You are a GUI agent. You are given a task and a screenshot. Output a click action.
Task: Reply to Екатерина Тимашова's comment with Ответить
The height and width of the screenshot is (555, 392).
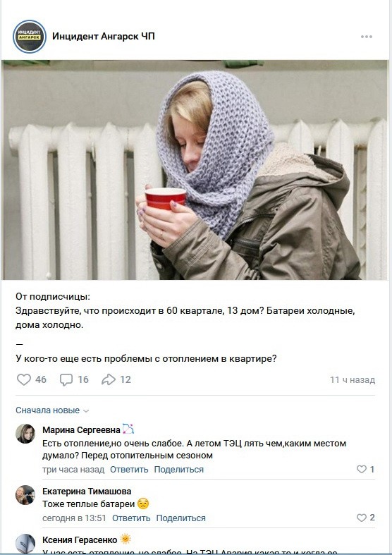(131, 518)
